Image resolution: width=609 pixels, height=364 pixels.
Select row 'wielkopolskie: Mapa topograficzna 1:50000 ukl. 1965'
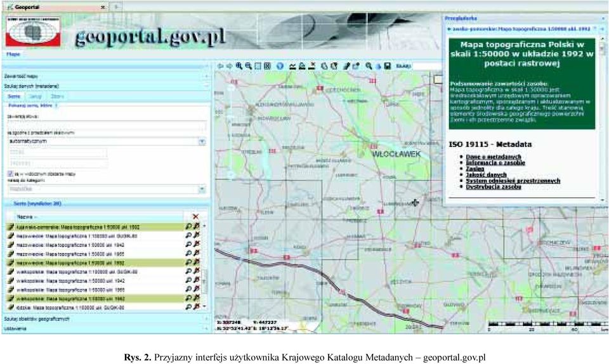coord(95,289)
